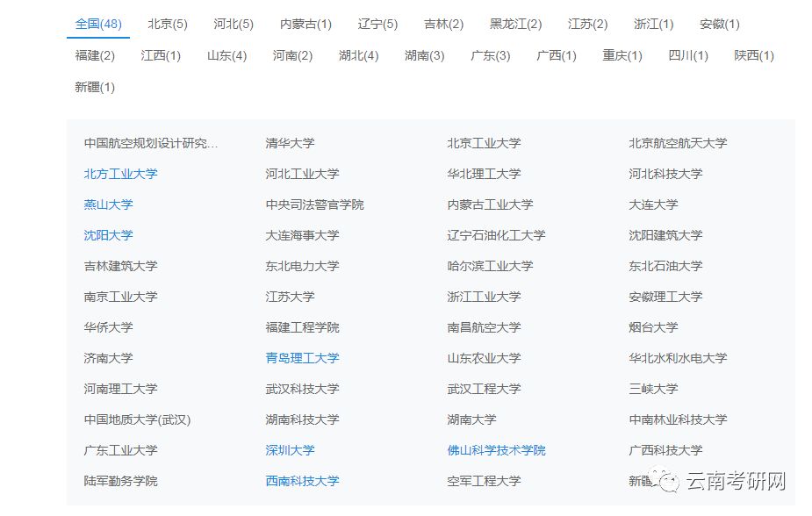Open the 浙江(1) tab
Screen dimensions: 812x516
click(653, 24)
